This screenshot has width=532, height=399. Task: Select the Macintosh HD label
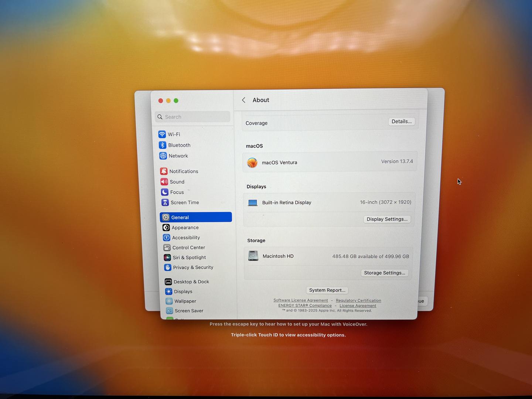pyautogui.click(x=278, y=256)
